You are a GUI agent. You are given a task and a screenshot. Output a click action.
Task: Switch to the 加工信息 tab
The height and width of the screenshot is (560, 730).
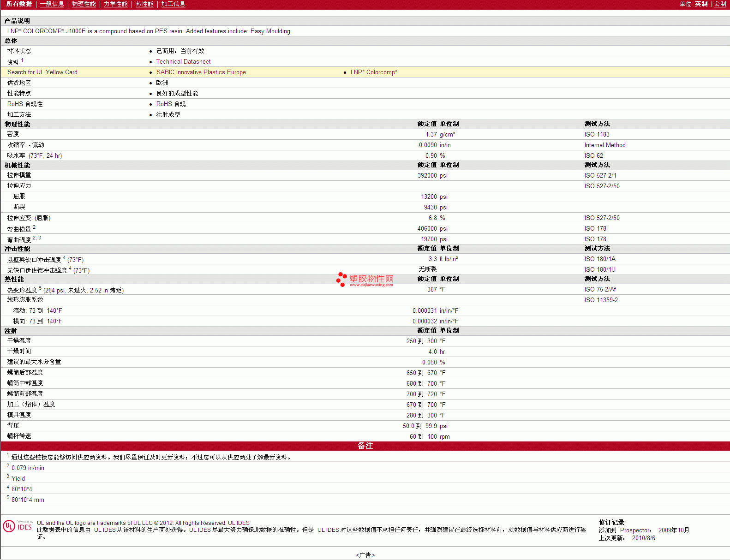173,4
